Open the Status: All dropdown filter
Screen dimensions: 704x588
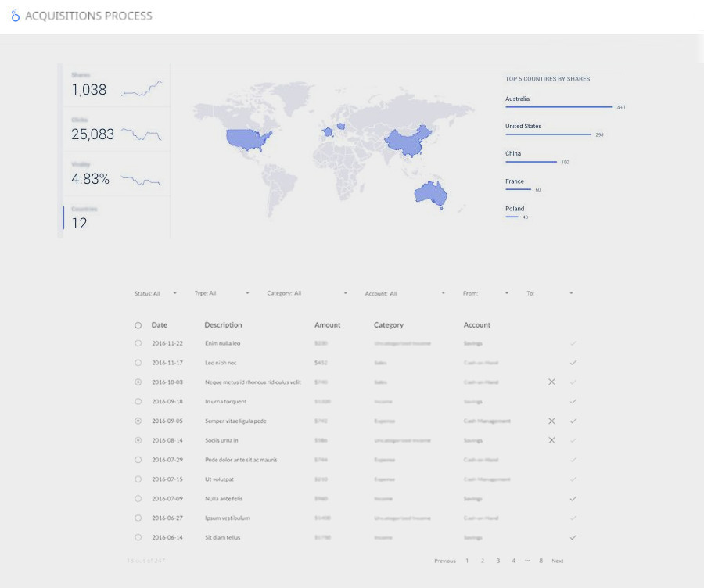coord(156,293)
